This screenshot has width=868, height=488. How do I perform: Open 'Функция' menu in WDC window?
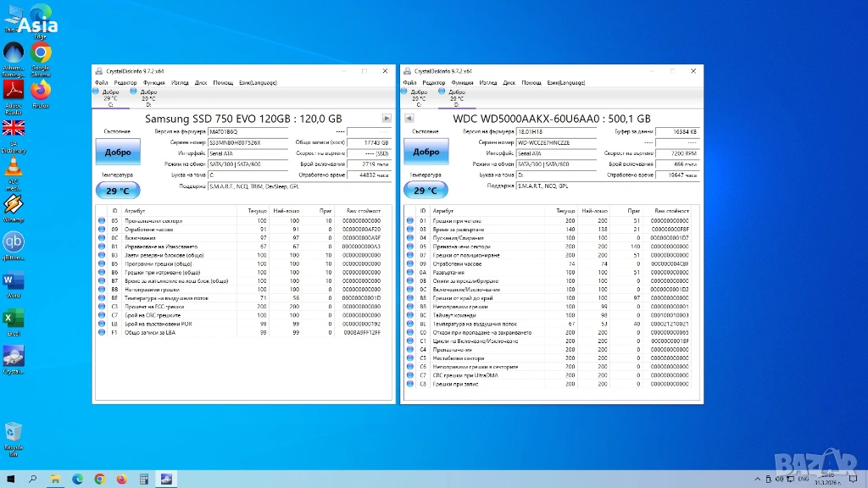pos(463,83)
